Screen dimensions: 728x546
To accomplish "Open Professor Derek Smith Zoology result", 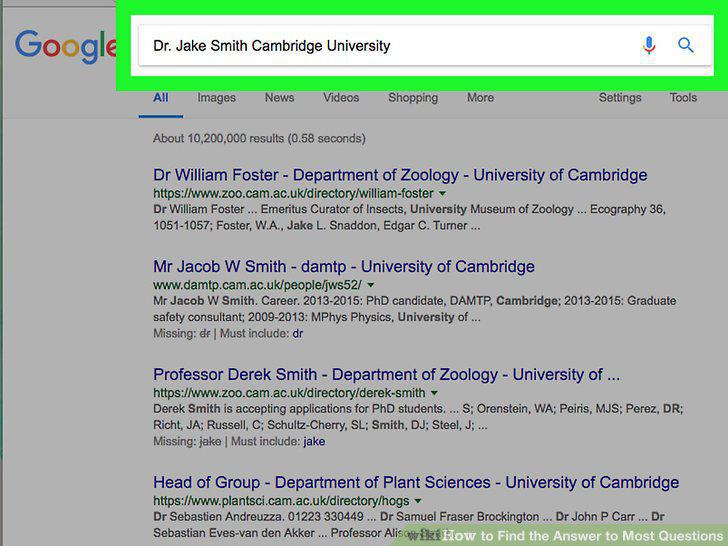I will pos(386,374).
